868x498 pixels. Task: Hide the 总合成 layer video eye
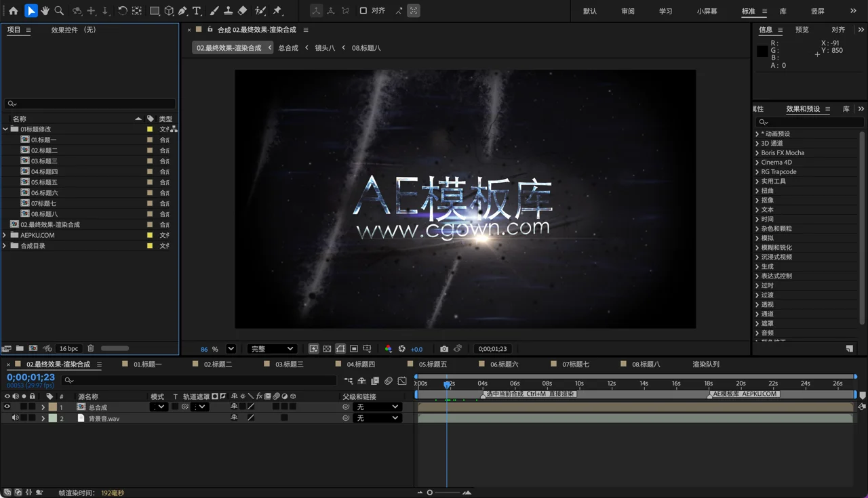click(7, 407)
